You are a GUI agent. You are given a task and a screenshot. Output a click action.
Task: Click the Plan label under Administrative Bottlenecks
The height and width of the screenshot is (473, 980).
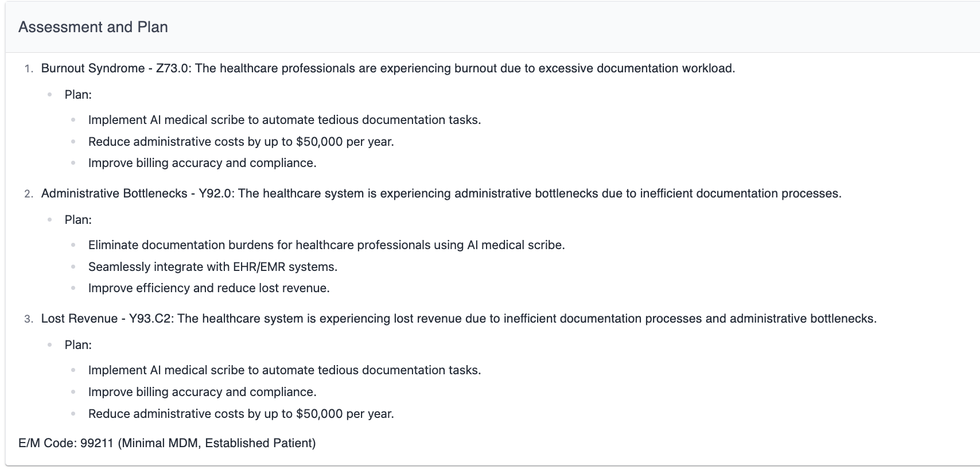(78, 220)
